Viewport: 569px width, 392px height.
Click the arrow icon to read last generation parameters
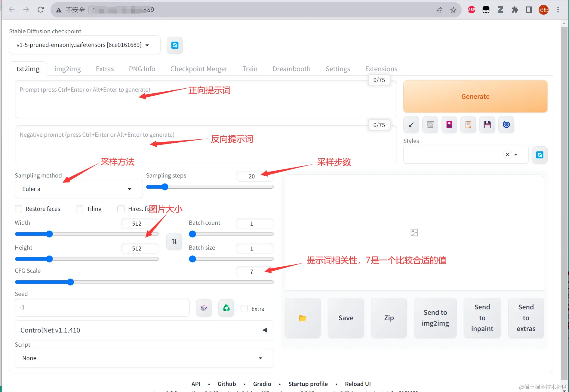pos(411,124)
